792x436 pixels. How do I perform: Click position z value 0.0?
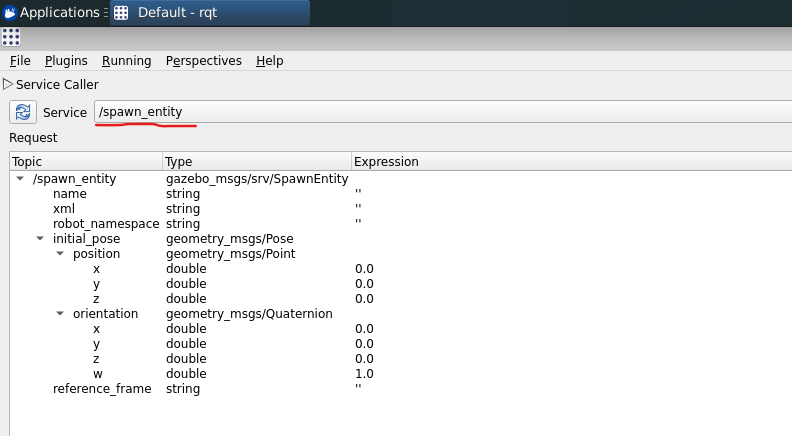pyautogui.click(x=364, y=299)
